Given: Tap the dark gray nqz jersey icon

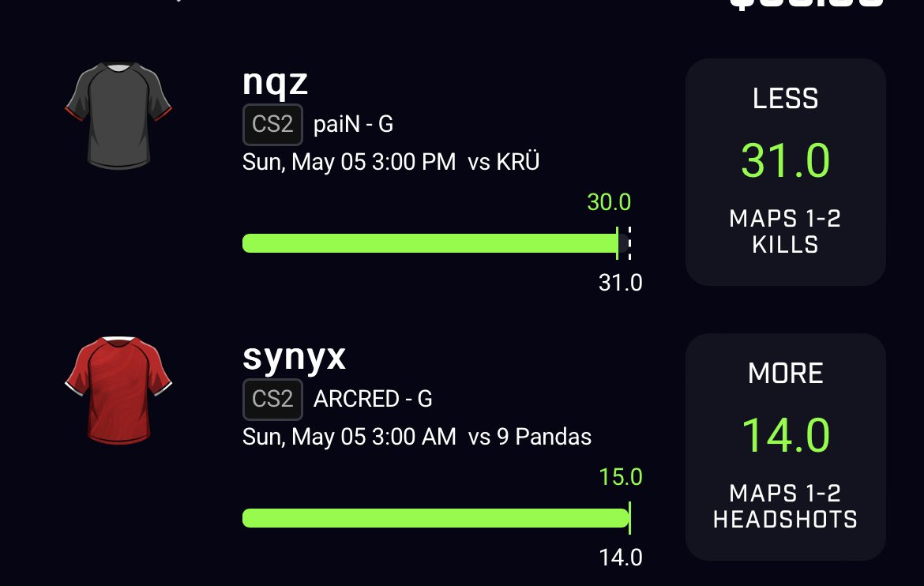Looking at the screenshot, I should 118,115.
